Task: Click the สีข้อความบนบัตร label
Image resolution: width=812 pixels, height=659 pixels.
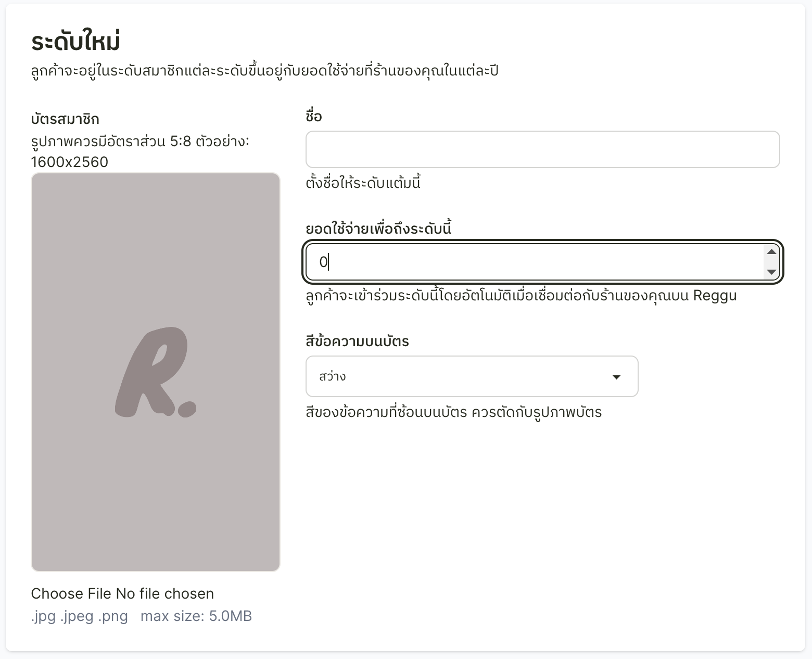Action: (357, 341)
